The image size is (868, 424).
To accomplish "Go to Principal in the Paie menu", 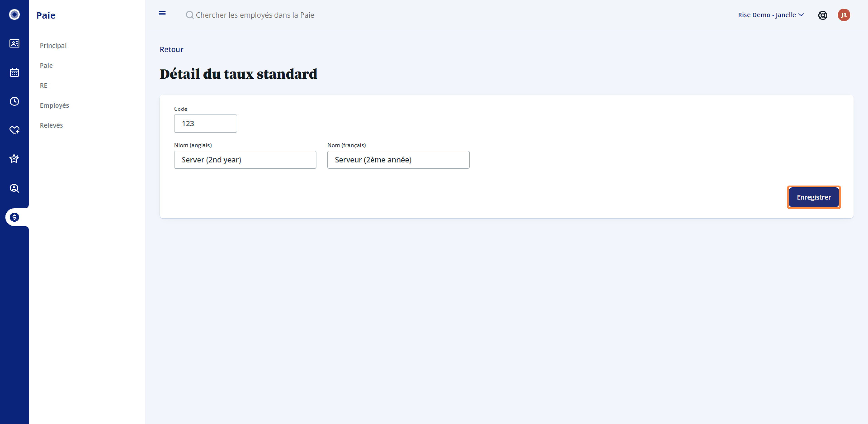I will click(x=53, y=45).
